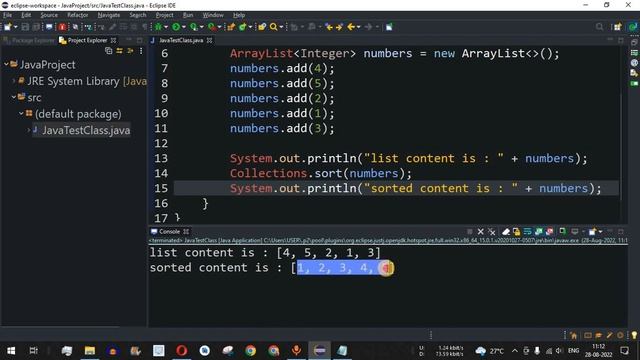Toggle Word Wrap in Console toolbar
The width and height of the screenshot is (640, 360).
point(527,232)
